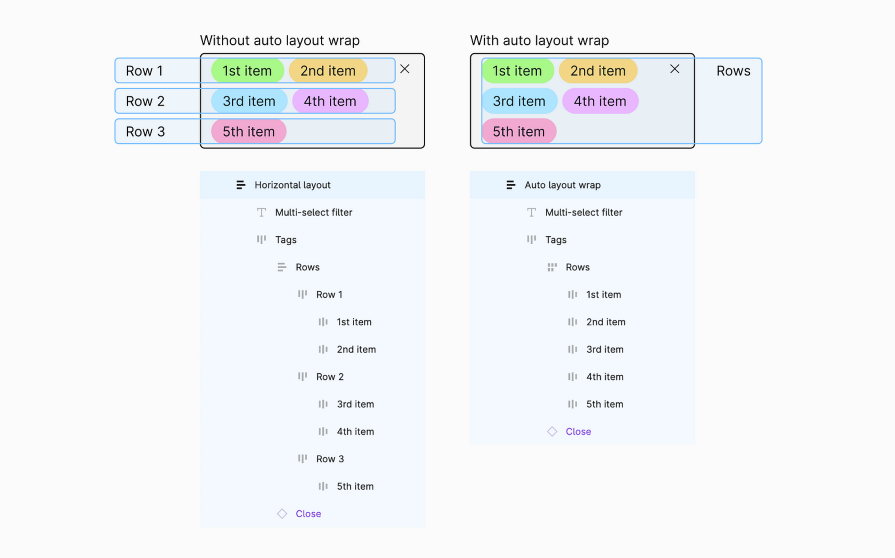
Task: Click the Rows label beside the wrapped tags frame
Action: click(733, 71)
